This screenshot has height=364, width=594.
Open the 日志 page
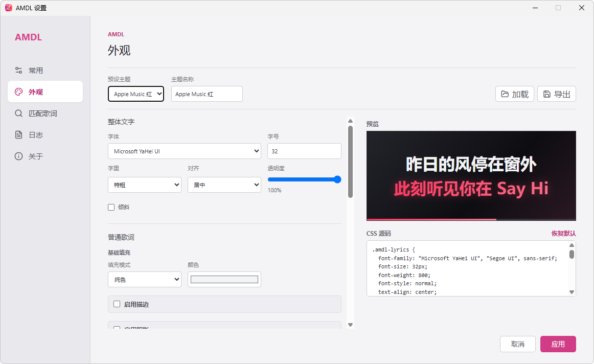click(x=45, y=135)
